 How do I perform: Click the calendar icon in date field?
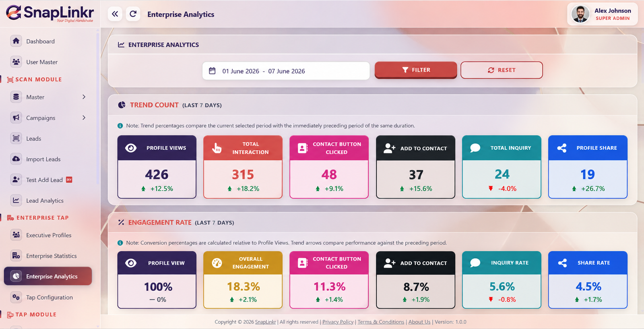[212, 71]
